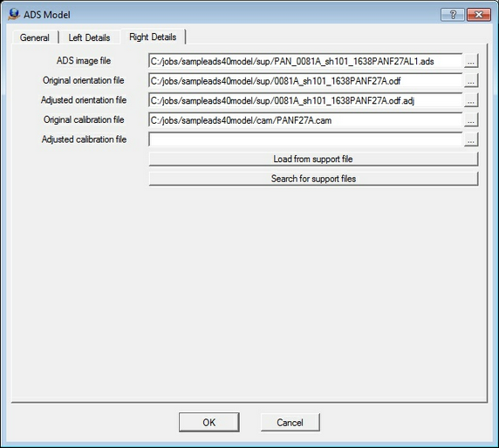Open the Left Details tab
The width and height of the screenshot is (499, 448).
tap(90, 37)
